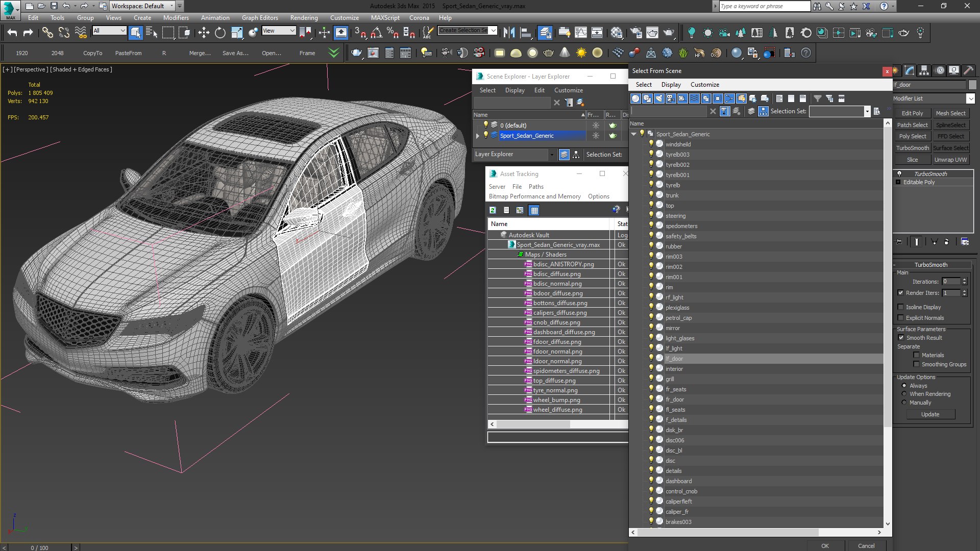The image size is (980, 551).
Task: Toggle Display Lights filter in Select From Scene
Action: click(659, 98)
